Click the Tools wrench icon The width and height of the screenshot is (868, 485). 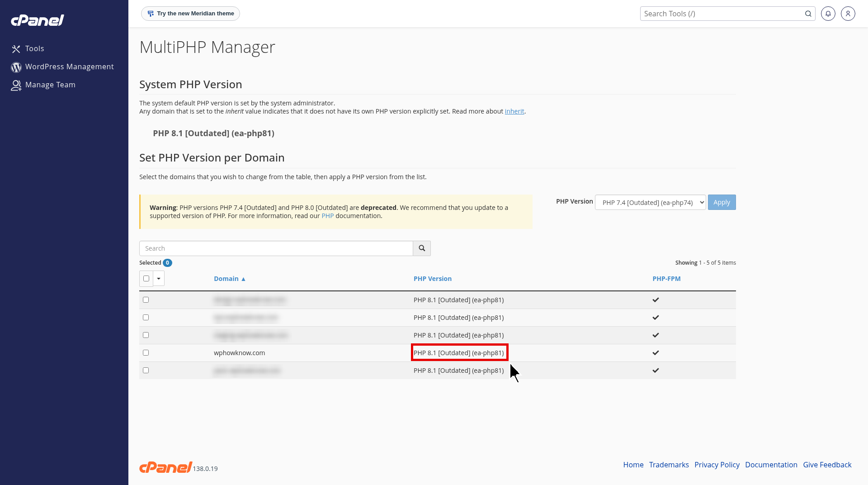pyautogui.click(x=16, y=49)
